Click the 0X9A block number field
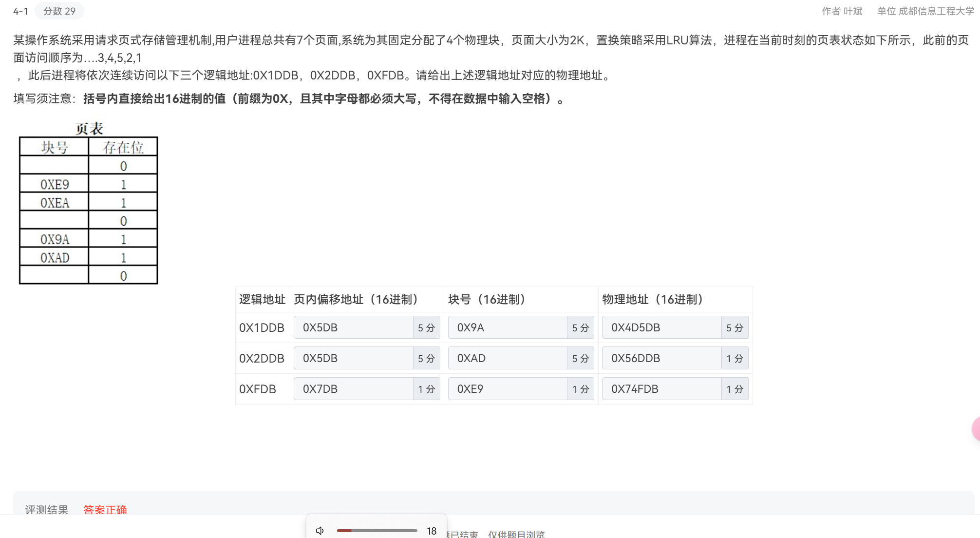The image size is (980, 538). pyautogui.click(x=507, y=327)
